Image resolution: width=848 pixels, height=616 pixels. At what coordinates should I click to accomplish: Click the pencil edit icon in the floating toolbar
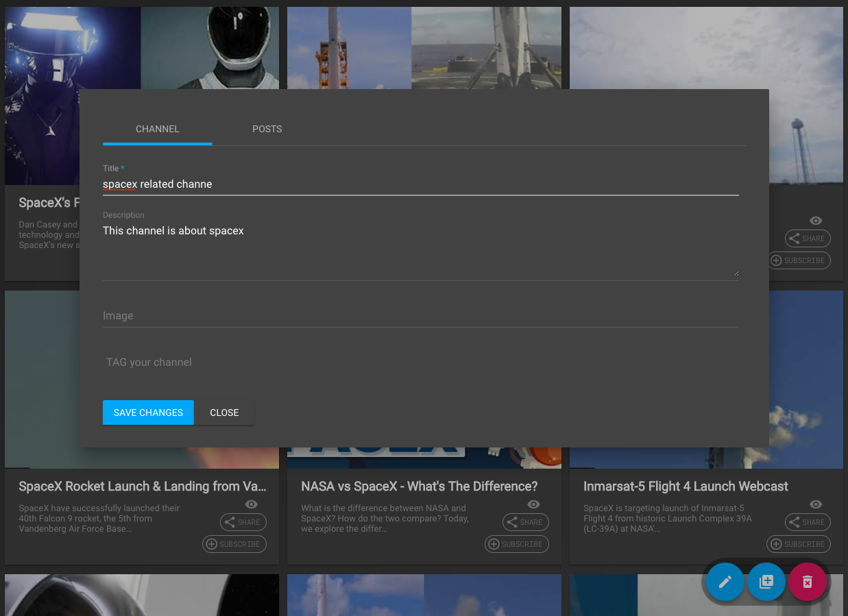click(725, 581)
